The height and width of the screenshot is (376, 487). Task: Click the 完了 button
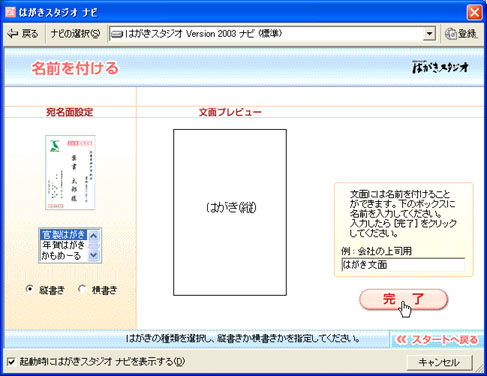(403, 299)
